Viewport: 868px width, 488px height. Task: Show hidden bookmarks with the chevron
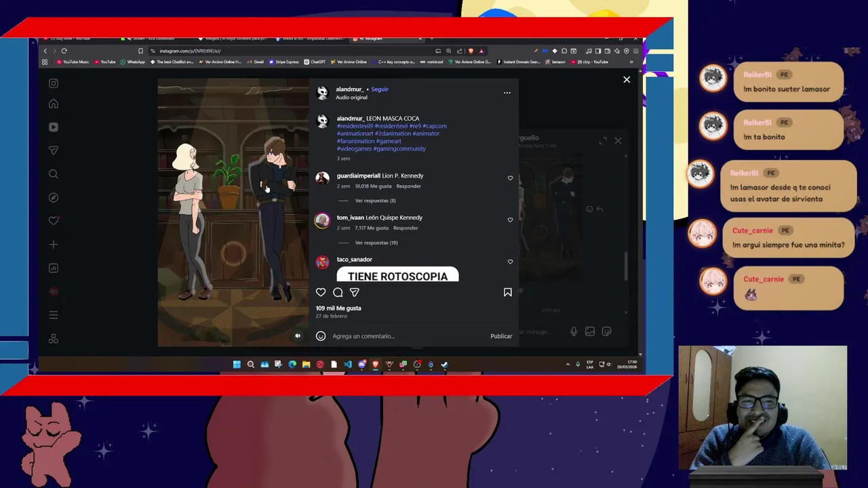pos(631,62)
